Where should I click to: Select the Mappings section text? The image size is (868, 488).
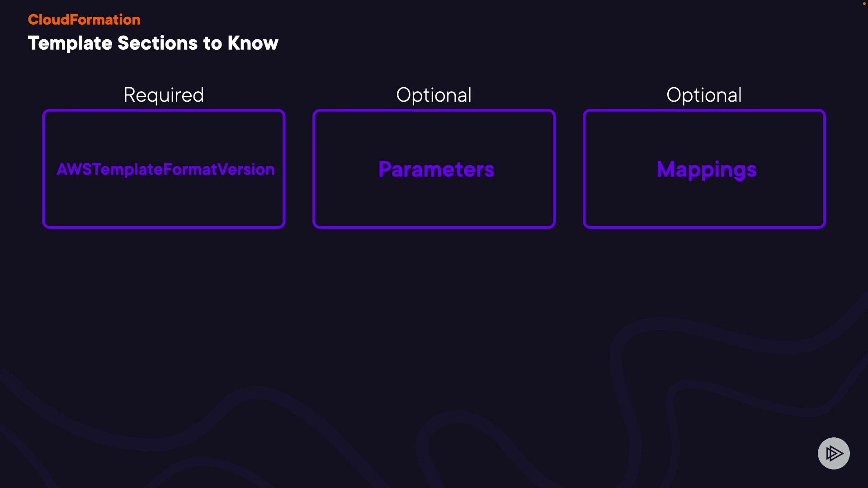point(706,169)
